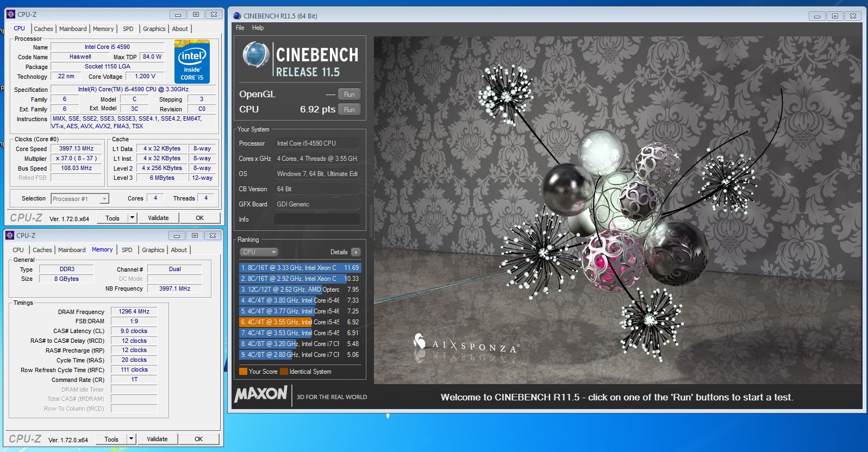
Task: Select ranking row 9 score 5.06
Action: tap(300, 355)
